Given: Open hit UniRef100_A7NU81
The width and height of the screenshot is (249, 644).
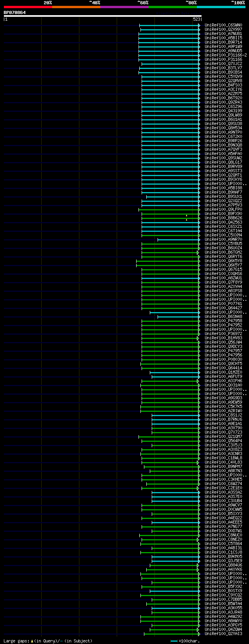Looking at the screenshot, I should (223, 34).
